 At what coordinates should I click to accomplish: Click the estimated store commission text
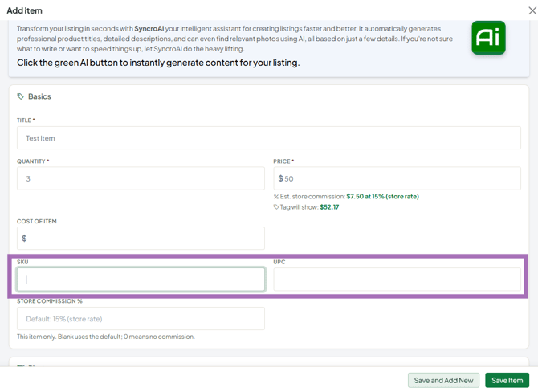(349, 196)
